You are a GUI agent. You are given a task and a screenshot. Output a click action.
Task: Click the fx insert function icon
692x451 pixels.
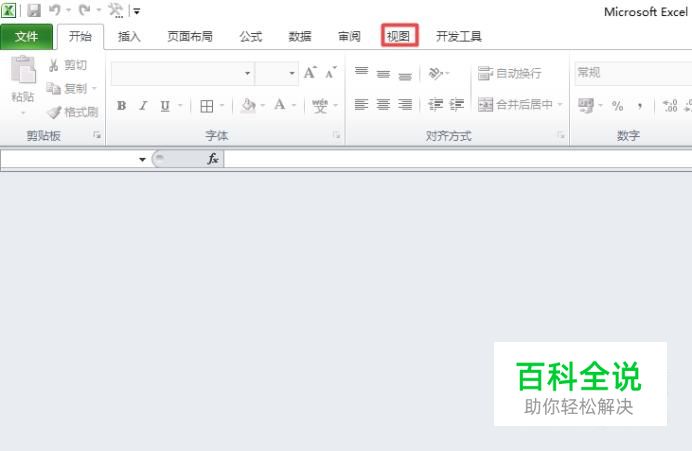point(213,158)
